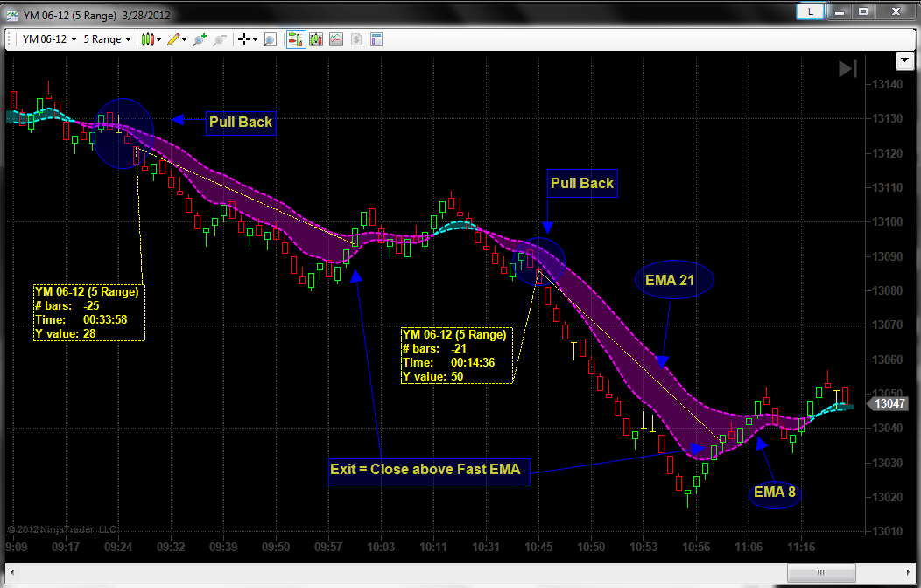Click the 11:16 time axis label
Viewport: 921px width, 588px height.
pos(800,548)
